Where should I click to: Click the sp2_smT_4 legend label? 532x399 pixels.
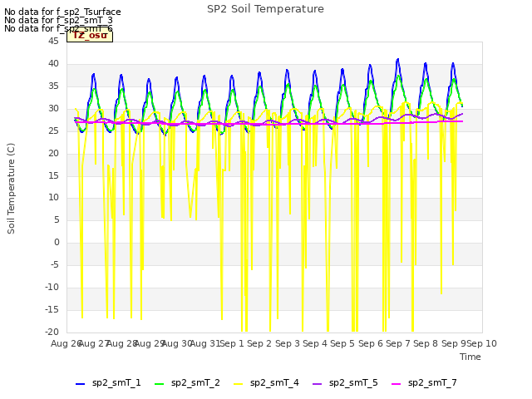point(274,383)
